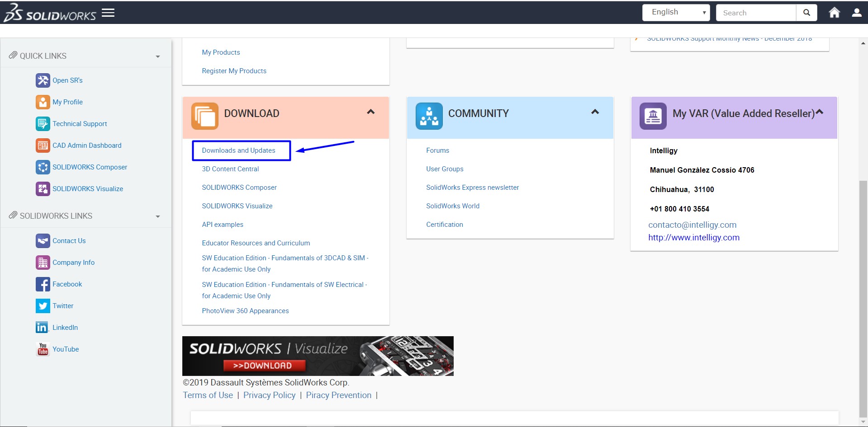The height and width of the screenshot is (427, 868).
Task: Open 3D Content Central link
Action: pos(230,169)
